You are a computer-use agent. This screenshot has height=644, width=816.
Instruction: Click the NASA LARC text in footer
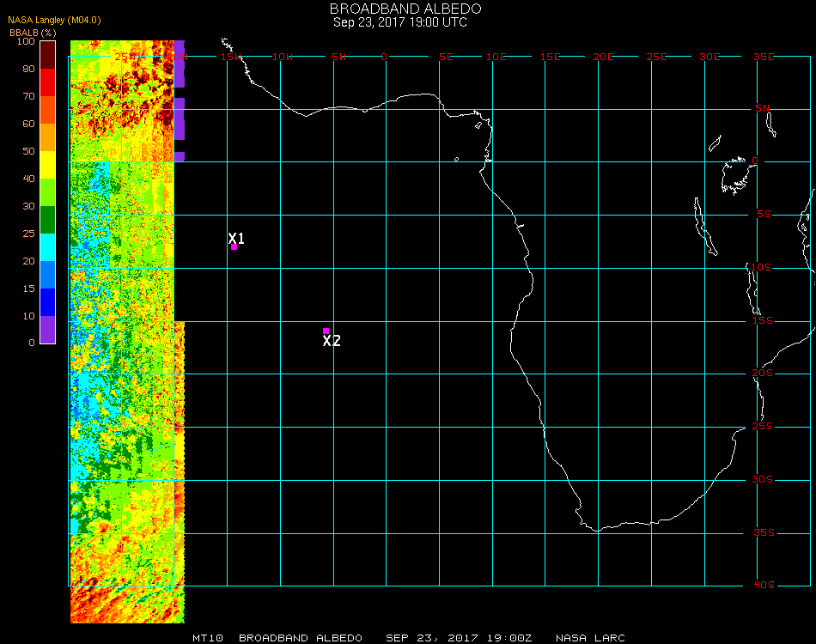590,638
